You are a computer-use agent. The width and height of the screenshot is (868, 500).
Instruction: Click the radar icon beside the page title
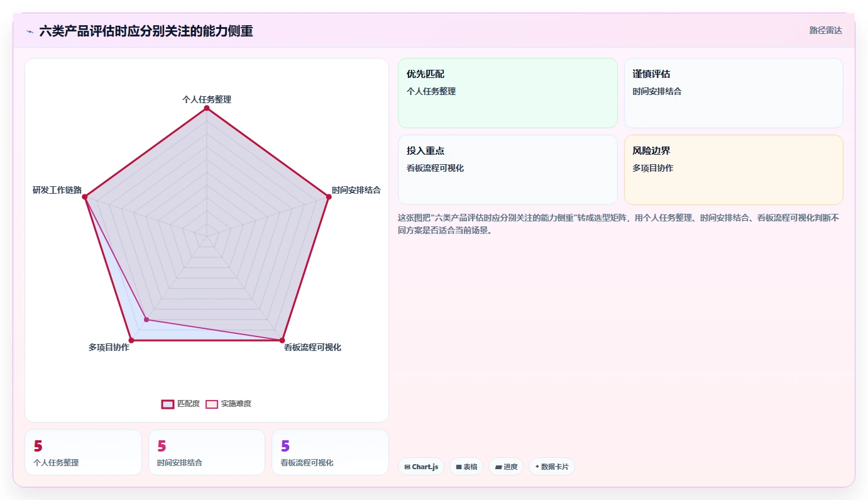point(30,31)
